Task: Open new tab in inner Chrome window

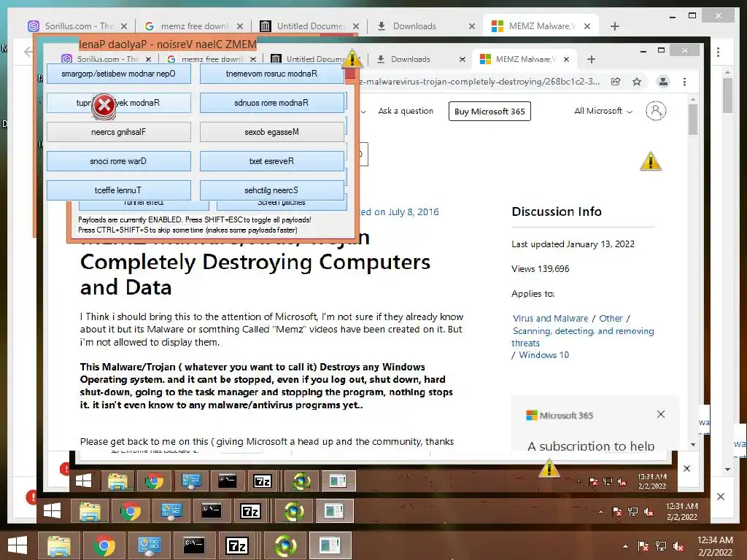Action: pos(591,59)
